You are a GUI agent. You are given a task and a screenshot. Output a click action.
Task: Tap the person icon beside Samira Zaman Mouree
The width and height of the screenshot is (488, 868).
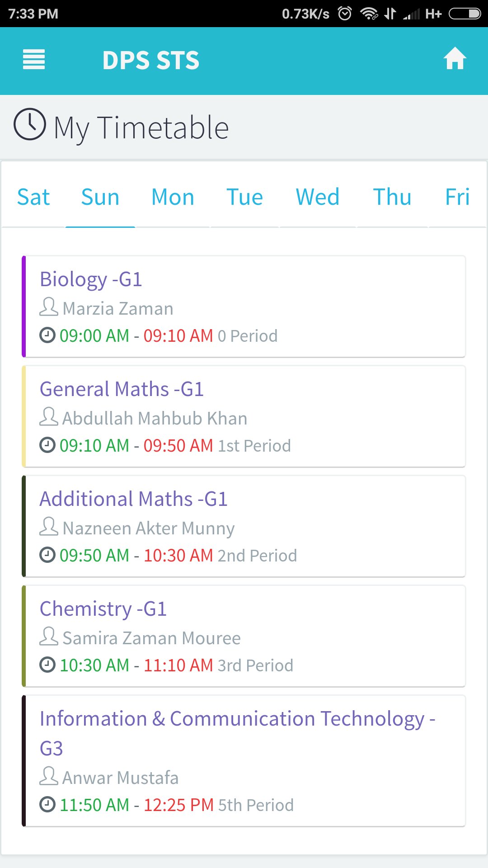pyautogui.click(x=48, y=637)
